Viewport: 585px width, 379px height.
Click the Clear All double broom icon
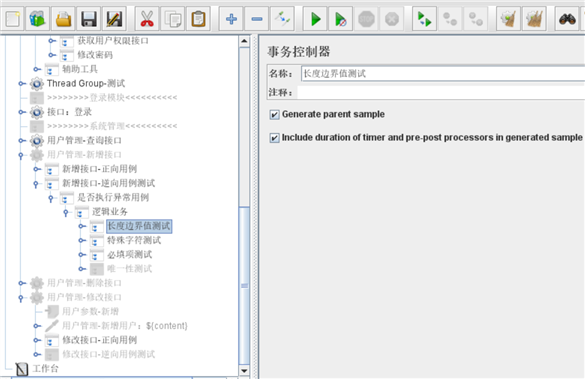(534, 19)
